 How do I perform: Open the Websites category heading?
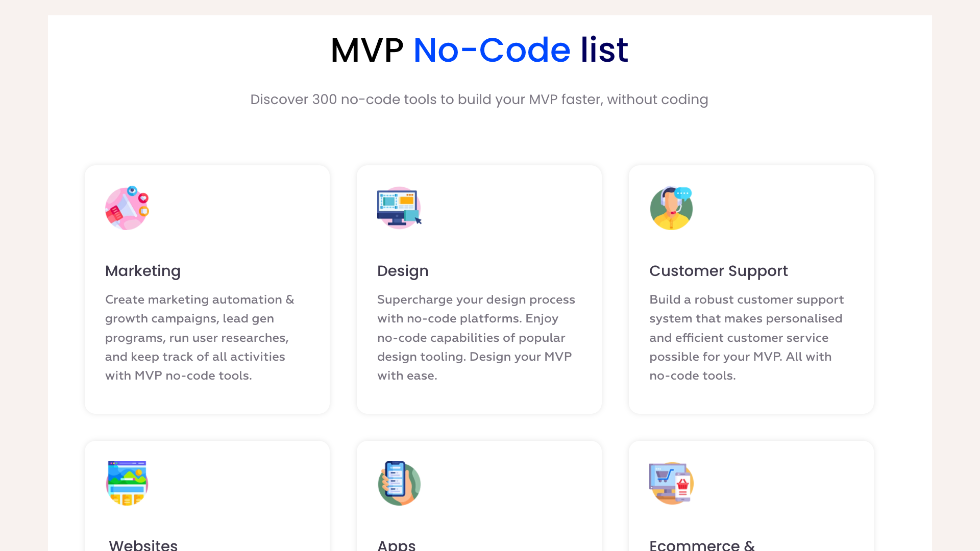tap(143, 544)
